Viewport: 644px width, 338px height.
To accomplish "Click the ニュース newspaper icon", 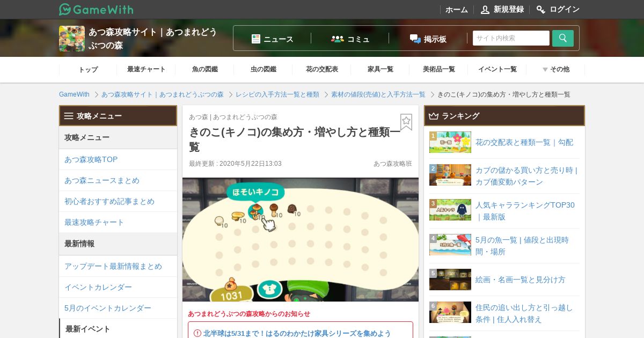I will [x=256, y=39].
